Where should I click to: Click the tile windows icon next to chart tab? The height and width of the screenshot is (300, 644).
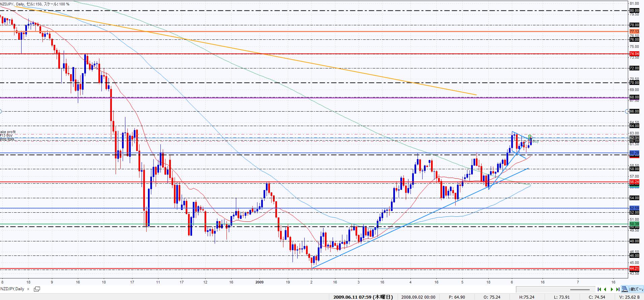point(37,289)
